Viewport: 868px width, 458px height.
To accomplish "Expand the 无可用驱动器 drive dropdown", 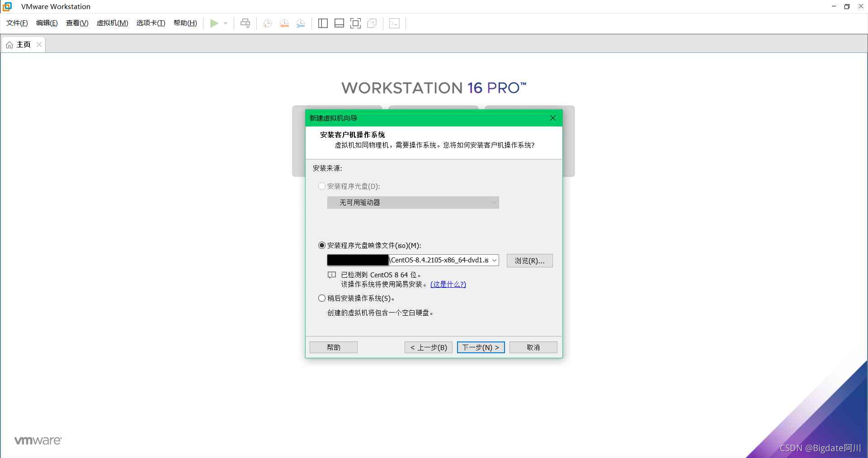I will tap(413, 202).
